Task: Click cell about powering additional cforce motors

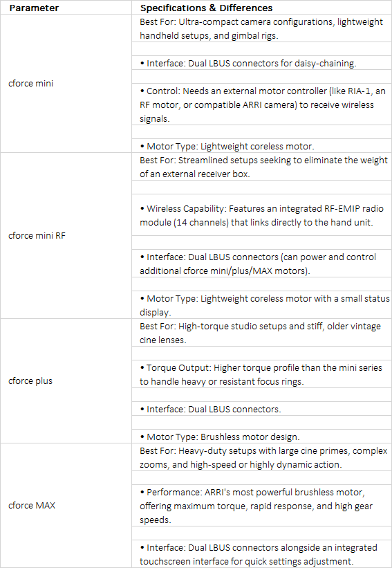Action: [262, 264]
